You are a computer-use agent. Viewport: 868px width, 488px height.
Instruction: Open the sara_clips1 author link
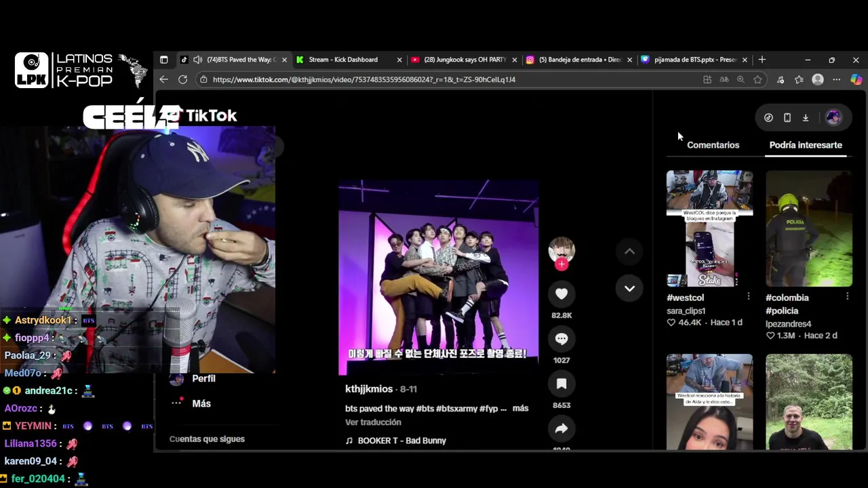[x=686, y=310]
